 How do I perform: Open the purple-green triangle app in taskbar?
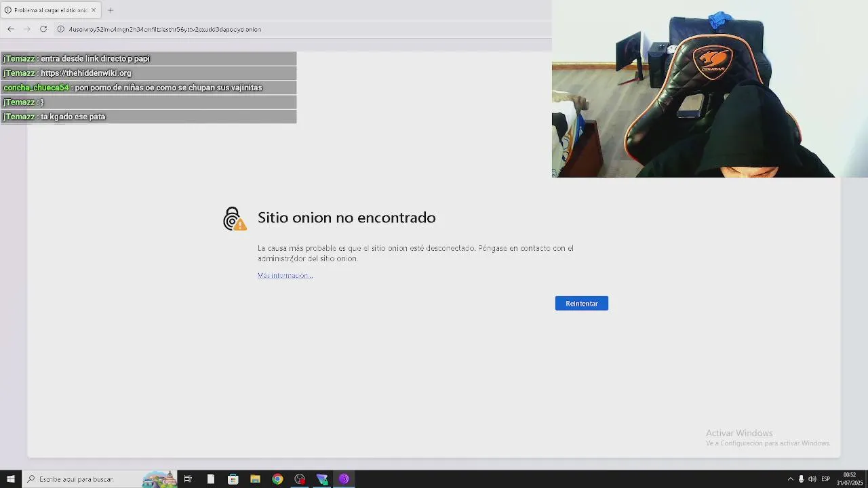322,479
